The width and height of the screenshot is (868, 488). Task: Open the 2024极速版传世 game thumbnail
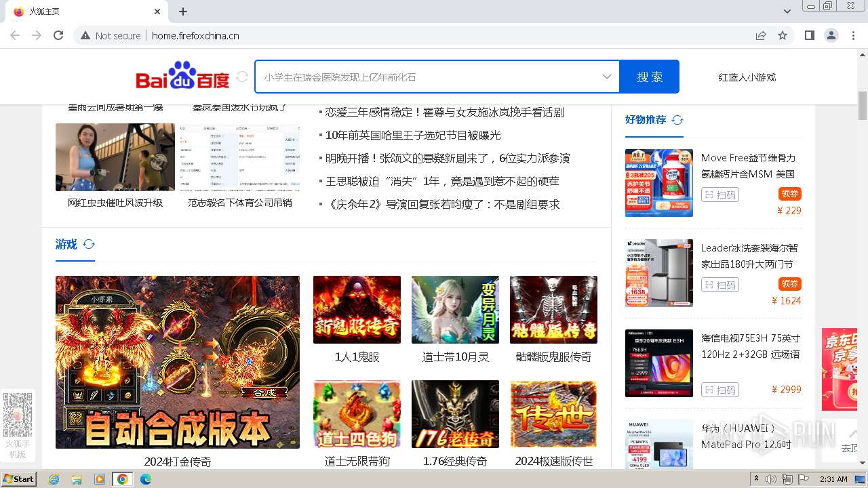coord(553,414)
